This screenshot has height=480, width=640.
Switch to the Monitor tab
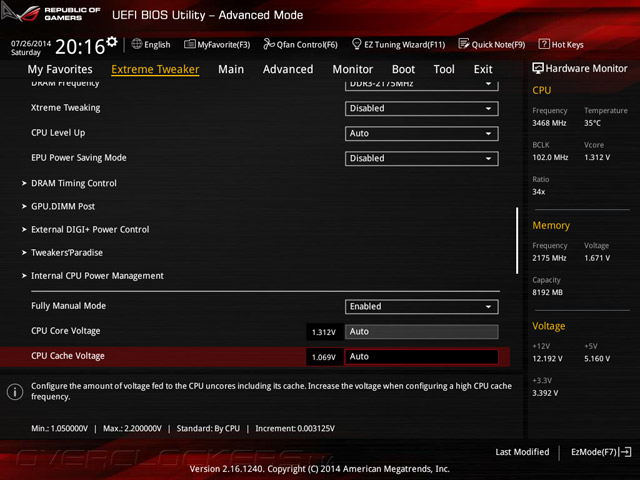pyautogui.click(x=353, y=69)
